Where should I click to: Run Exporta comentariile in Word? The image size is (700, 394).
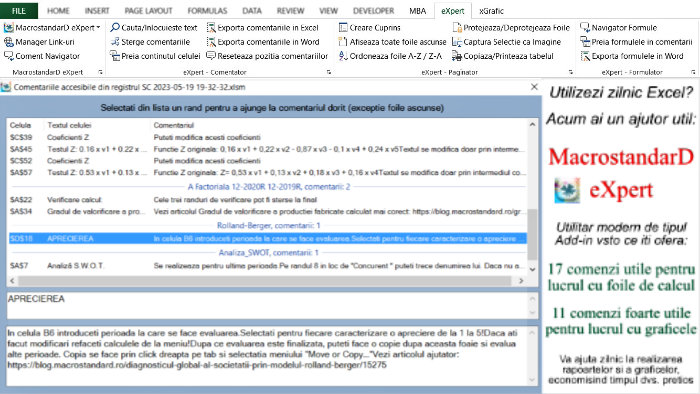(x=263, y=42)
